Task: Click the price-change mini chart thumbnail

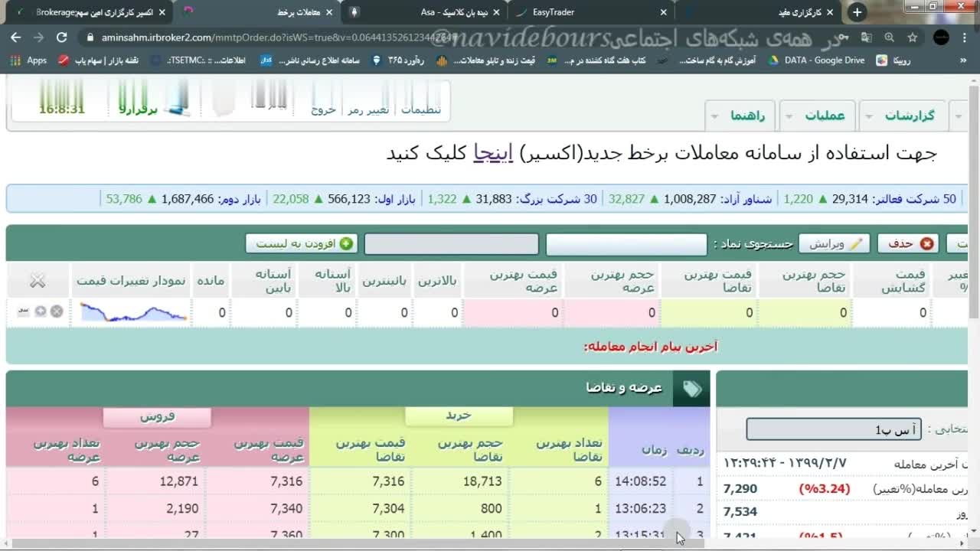Action: pos(133,312)
